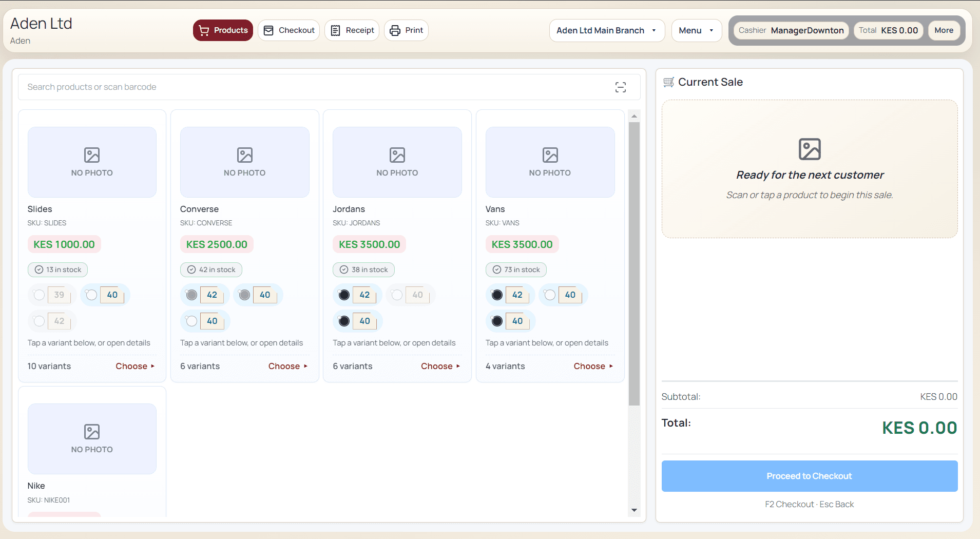The height and width of the screenshot is (539, 980).
Task: Select Converse grey size 40 variant
Action: [258, 295]
